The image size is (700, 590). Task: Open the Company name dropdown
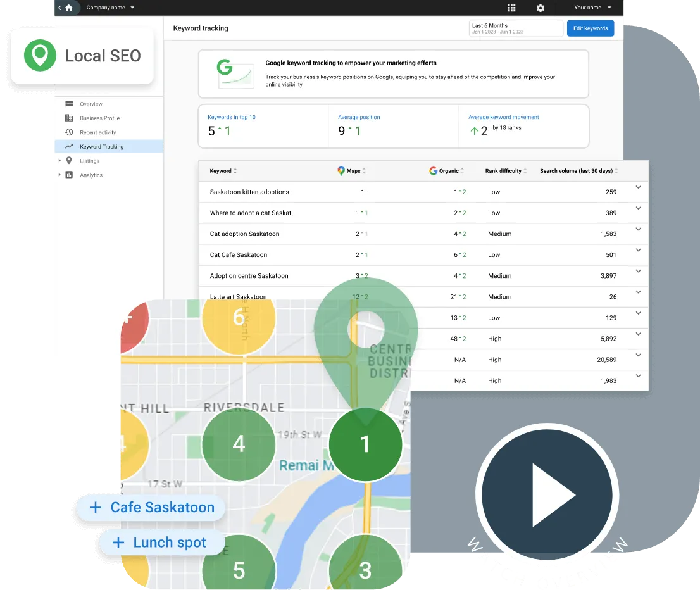point(111,8)
